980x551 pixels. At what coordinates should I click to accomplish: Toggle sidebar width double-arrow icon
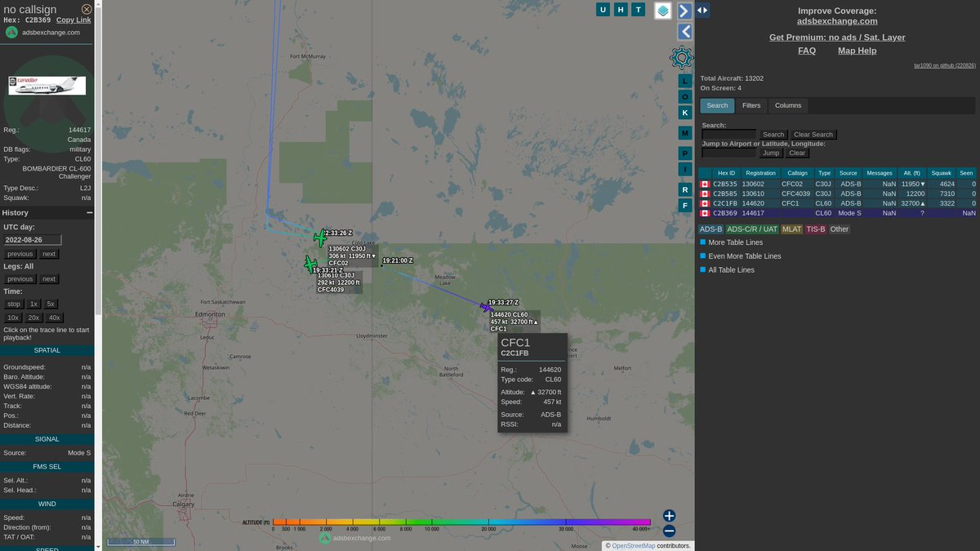coord(703,10)
